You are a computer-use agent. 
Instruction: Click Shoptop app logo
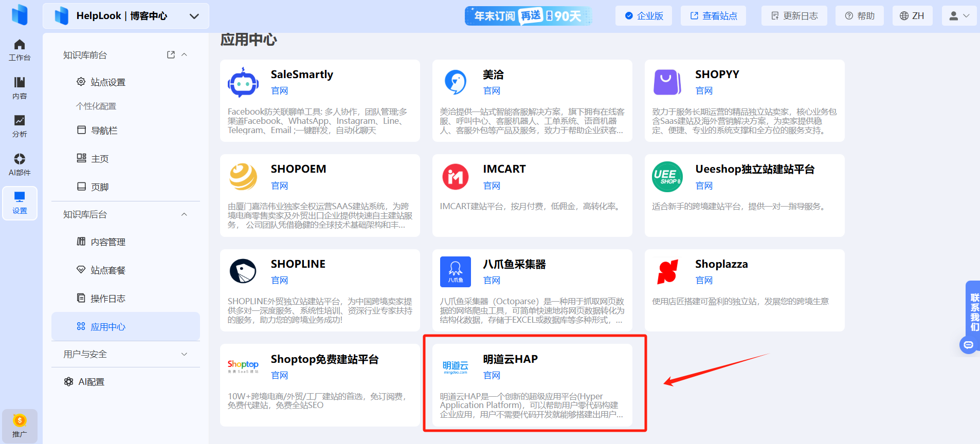pyautogui.click(x=243, y=366)
